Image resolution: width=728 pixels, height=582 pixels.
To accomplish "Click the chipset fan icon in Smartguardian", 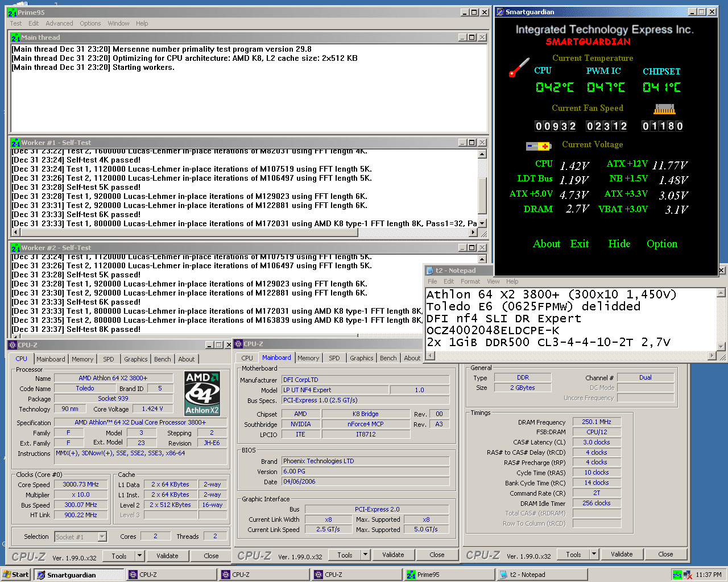I will tap(664, 109).
